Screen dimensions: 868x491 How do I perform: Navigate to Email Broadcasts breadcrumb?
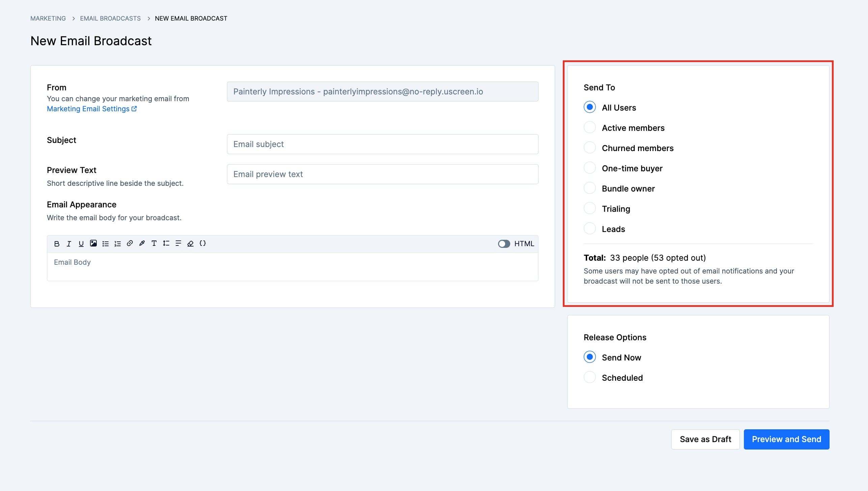pos(110,19)
